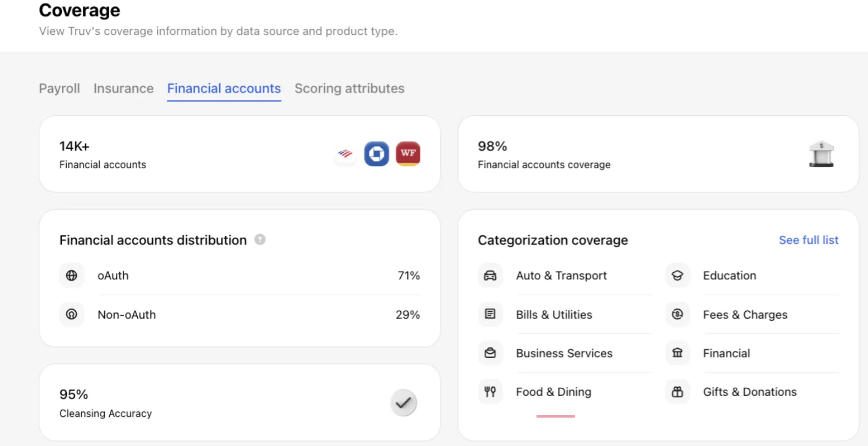Click the Fees & Charges coin icon
The width and height of the screenshot is (868, 446).
[x=678, y=314]
